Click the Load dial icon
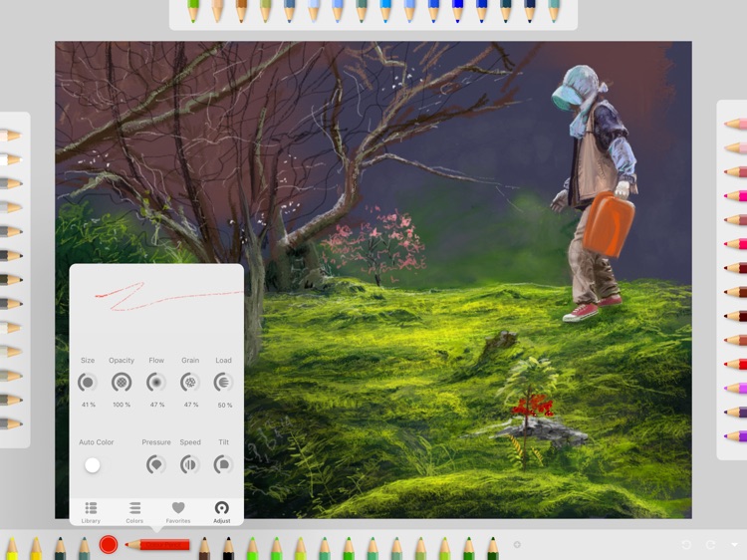This screenshot has height=560, width=747. [x=223, y=383]
